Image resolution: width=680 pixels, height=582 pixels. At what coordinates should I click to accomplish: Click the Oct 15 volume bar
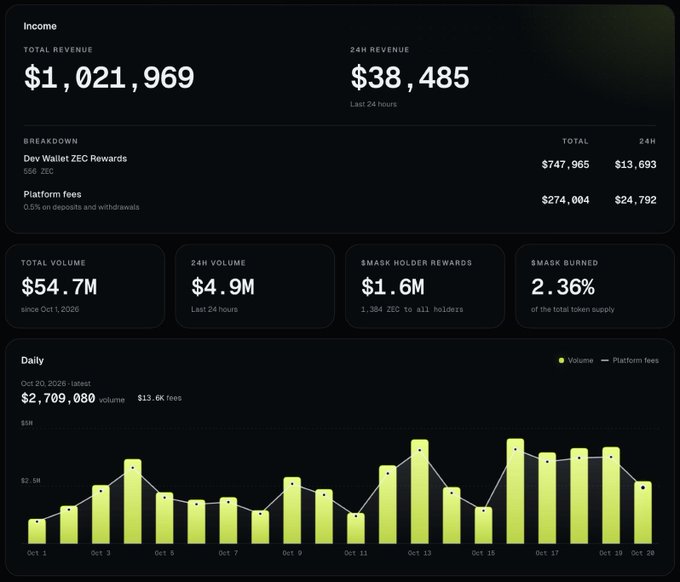483,525
